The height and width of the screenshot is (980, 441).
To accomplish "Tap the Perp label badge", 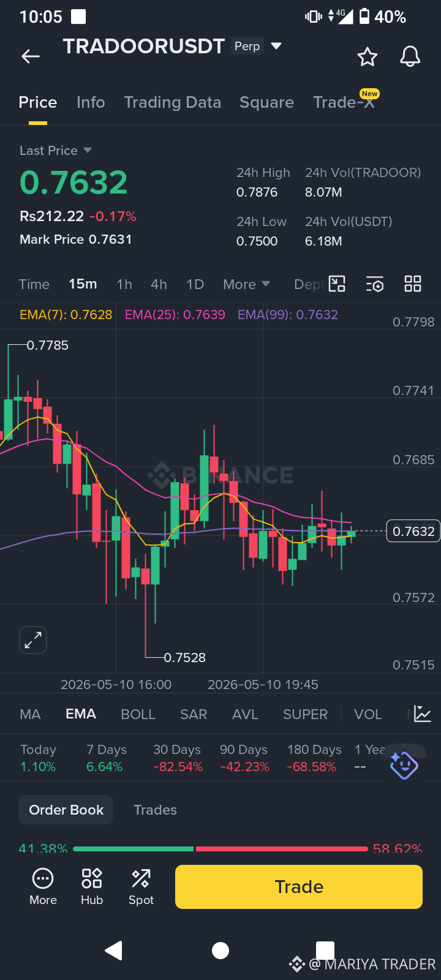I will 247,46.
